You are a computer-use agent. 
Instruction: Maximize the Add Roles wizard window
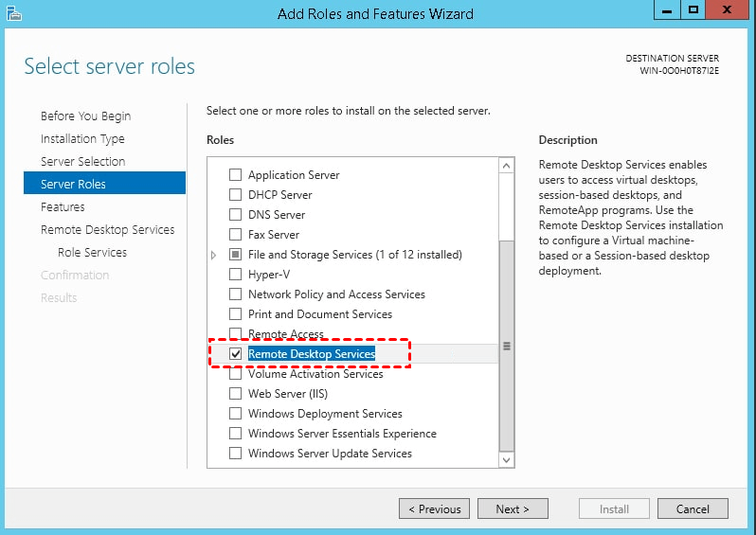point(693,10)
